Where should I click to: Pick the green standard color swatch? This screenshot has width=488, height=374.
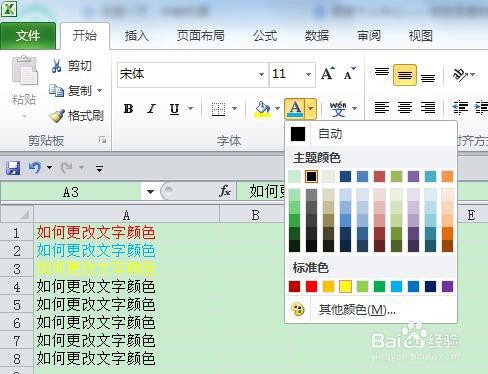point(379,286)
